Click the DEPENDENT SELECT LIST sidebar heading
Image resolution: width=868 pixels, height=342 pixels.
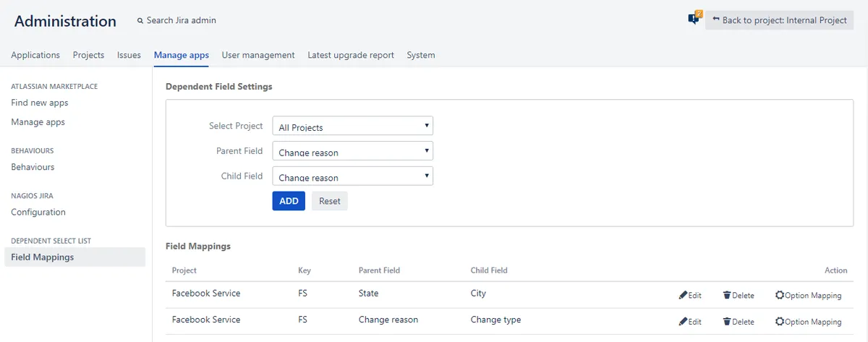pyautogui.click(x=51, y=241)
